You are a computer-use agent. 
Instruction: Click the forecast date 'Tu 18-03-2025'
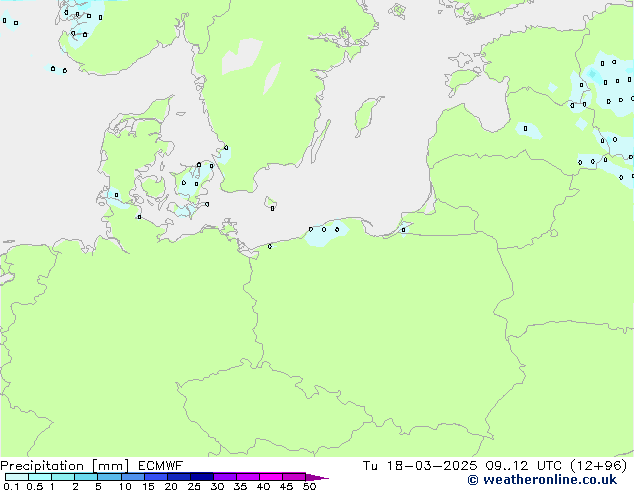420,466
